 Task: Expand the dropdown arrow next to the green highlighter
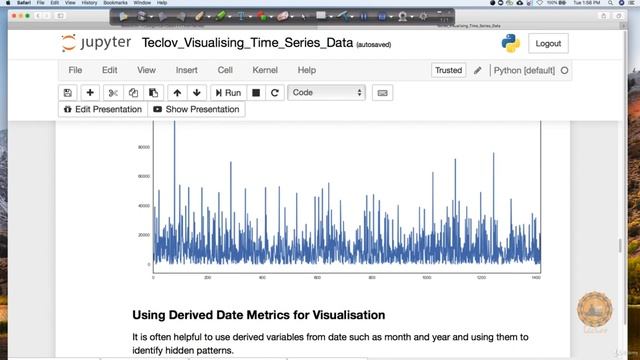coord(229,17)
